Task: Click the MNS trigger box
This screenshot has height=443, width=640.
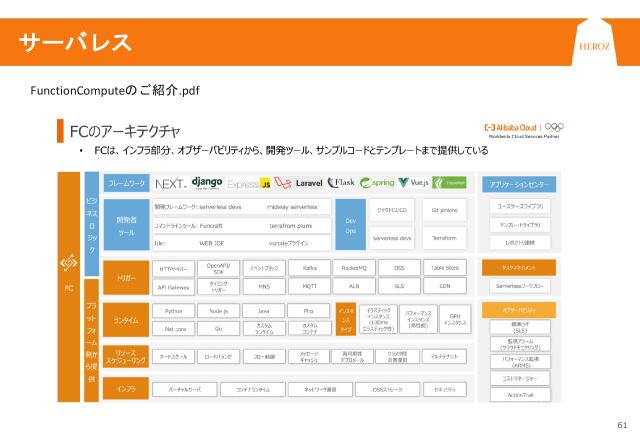Action: (x=264, y=287)
